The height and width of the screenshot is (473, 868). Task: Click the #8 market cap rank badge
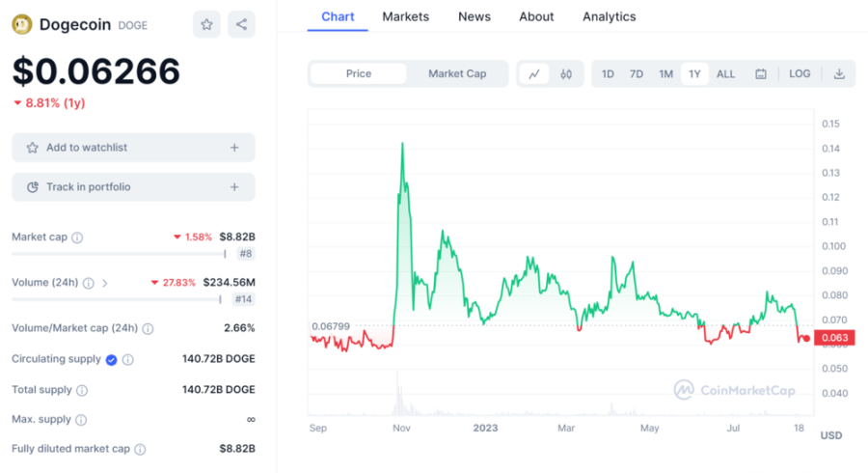click(x=246, y=254)
